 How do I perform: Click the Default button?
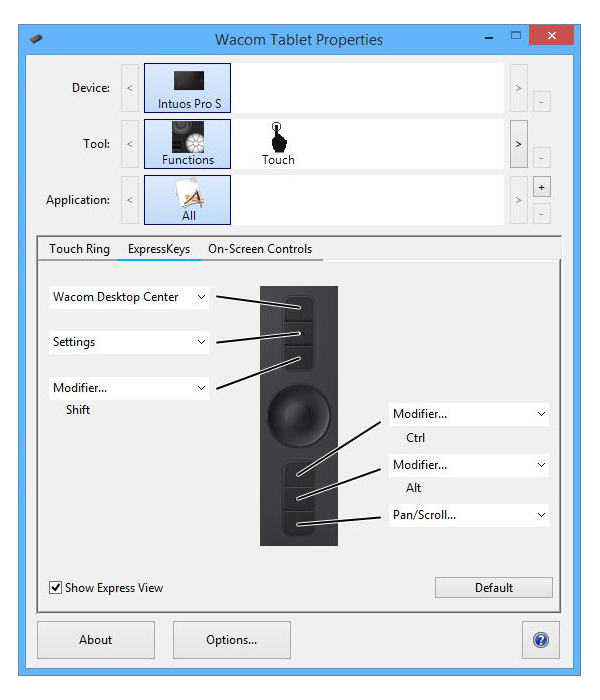point(494,588)
